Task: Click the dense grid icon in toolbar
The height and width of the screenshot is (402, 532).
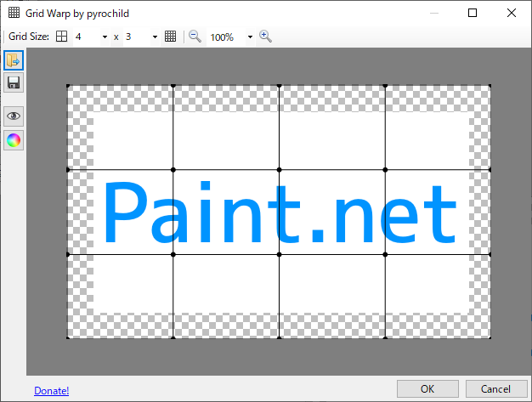Action: coord(170,37)
